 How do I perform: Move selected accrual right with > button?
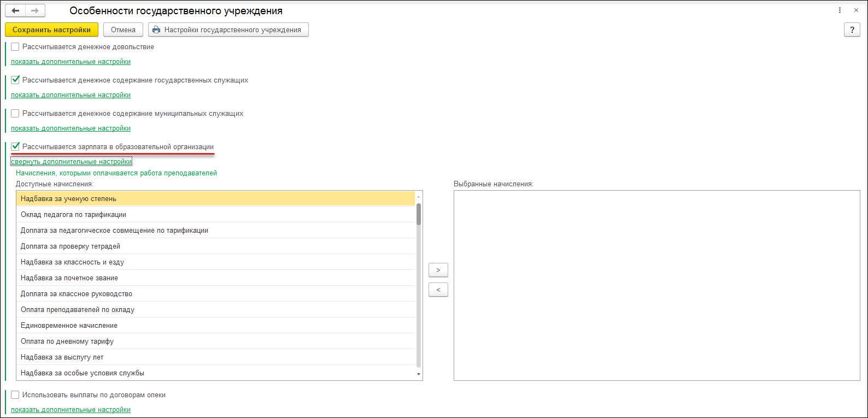[438, 270]
